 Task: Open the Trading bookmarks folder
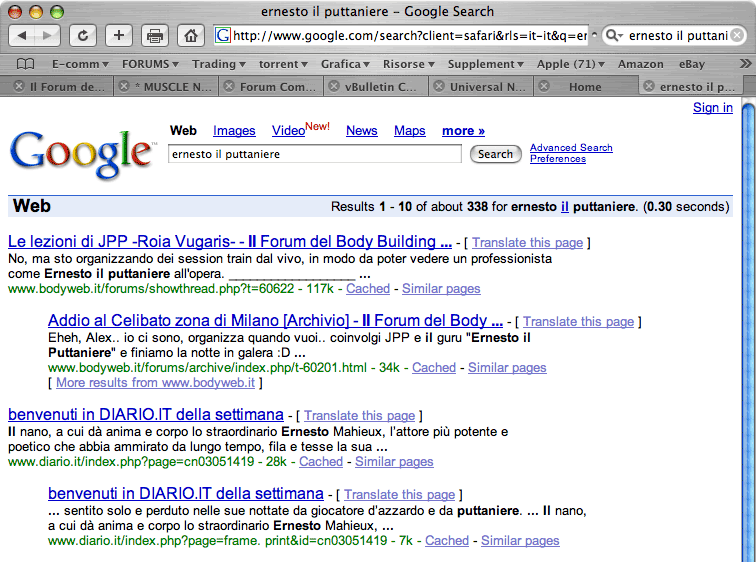click(x=218, y=64)
